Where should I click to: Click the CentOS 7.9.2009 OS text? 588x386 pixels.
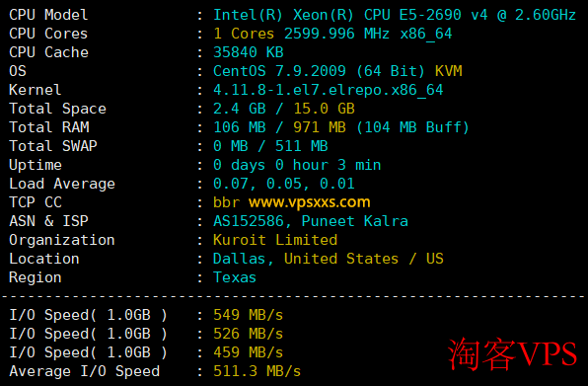tap(279, 71)
